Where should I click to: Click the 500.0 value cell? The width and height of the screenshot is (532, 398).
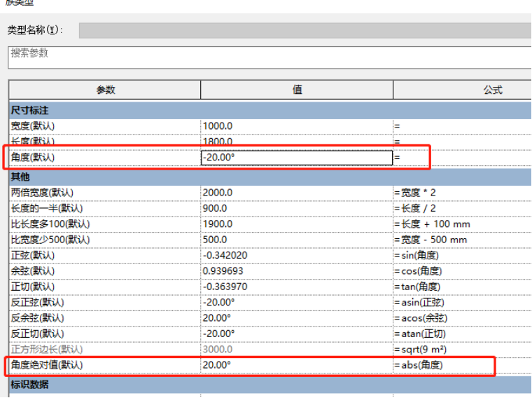(297, 240)
